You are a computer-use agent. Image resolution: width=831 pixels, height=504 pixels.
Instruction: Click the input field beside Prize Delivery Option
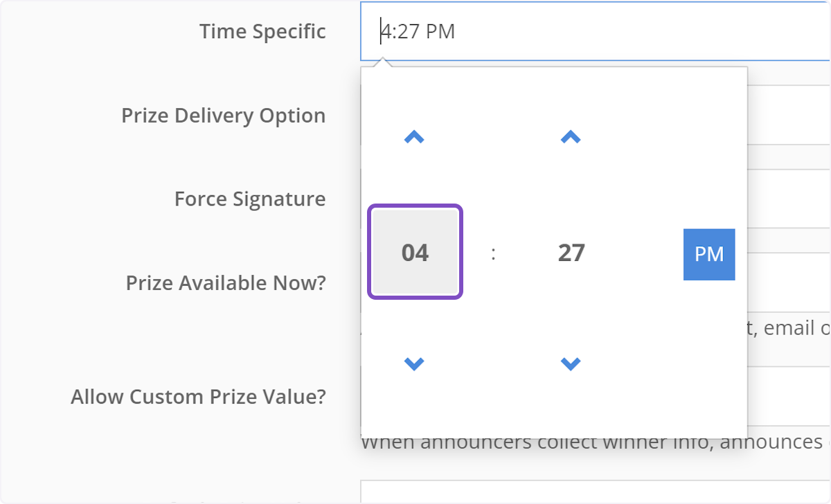[x=789, y=115]
